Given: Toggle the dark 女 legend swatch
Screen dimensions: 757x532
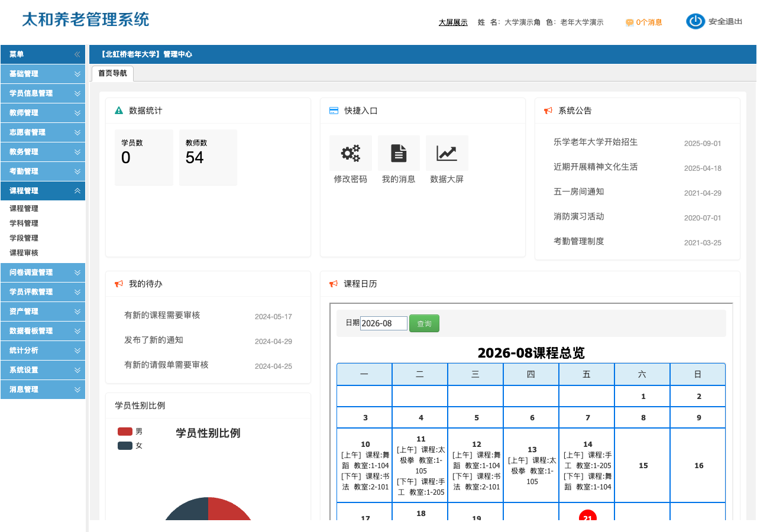Looking at the screenshot, I should [125, 446].
